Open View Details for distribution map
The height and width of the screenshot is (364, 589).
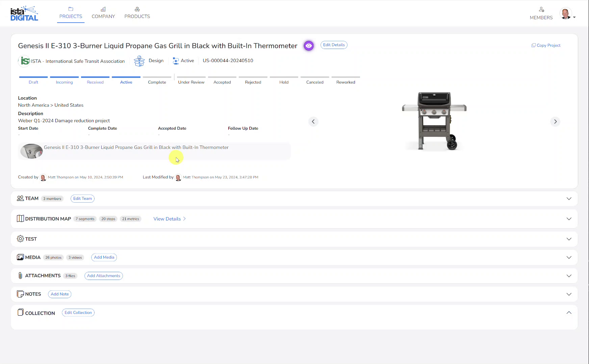click(x=170, y=219)
